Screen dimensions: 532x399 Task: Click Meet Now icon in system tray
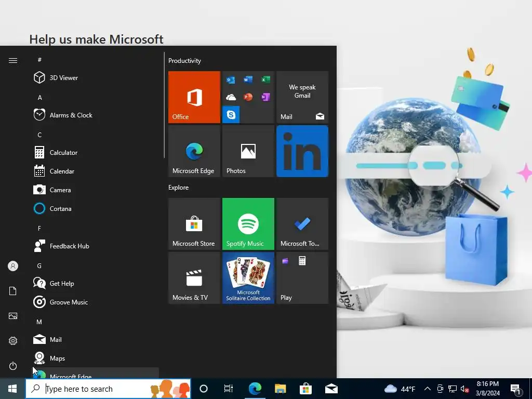point(440,389)
